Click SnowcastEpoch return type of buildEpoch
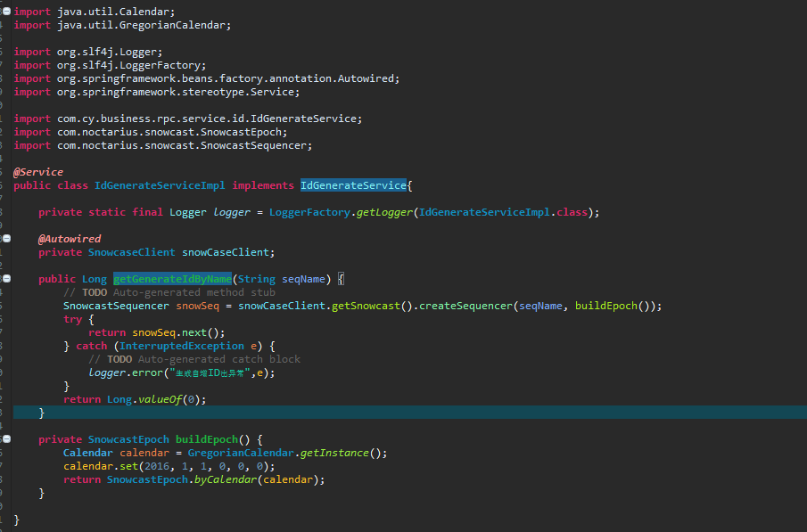Screen dimensions: 807x532 coord(128,439)
